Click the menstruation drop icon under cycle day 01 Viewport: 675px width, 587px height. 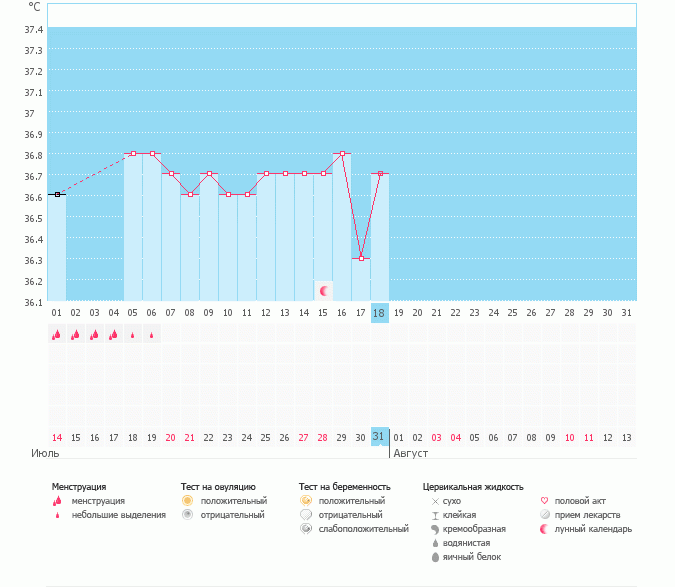coord(56,335)
